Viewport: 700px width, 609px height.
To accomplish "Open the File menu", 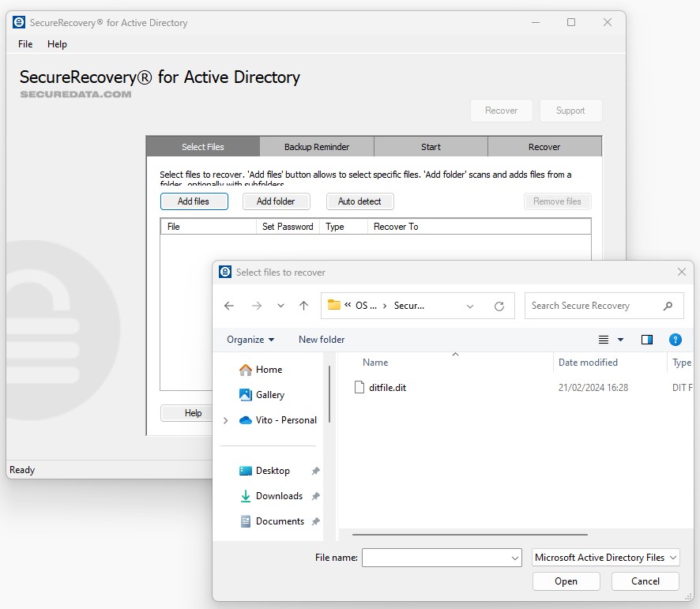I will tap(25, 44).
